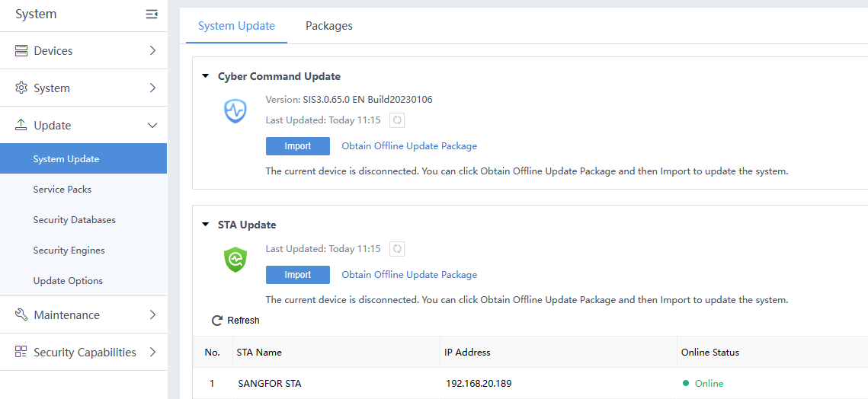Click the Cyber Command shield icon
Screen dimensions: 868x399
coord(235,111)
